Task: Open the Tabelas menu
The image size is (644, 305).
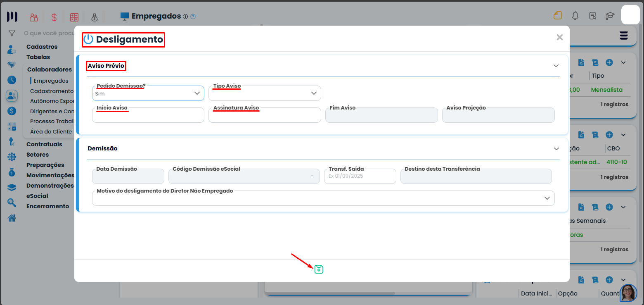Action: pyautogui.click(x=38, y=57)
